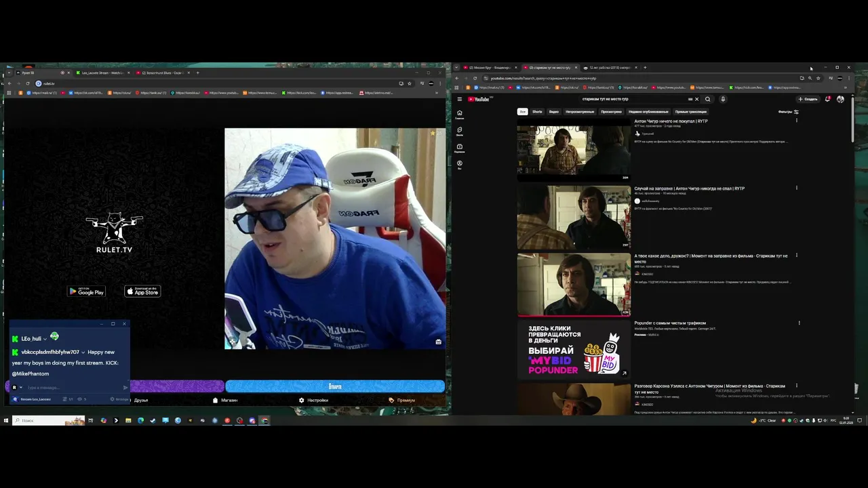This screenshot has height=488, width=868.
Task: Expand LEo_huli user dropdown in chat
Action: coord(45,339)
